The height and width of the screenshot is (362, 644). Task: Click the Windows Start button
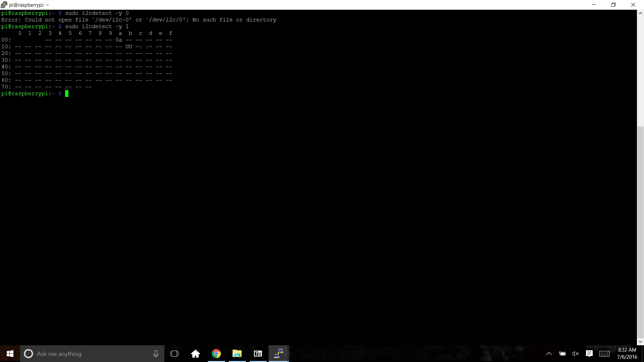(x=10, y=354)
